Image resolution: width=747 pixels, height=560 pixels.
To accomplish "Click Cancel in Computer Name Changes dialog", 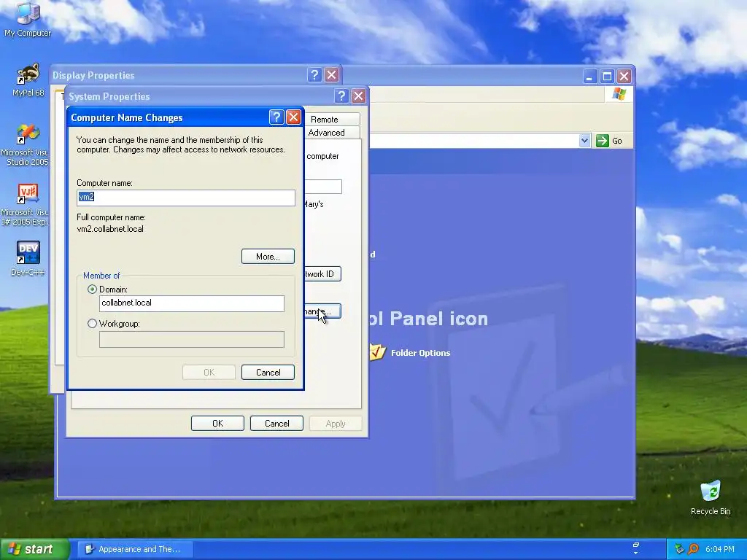I will coord(268,373).
